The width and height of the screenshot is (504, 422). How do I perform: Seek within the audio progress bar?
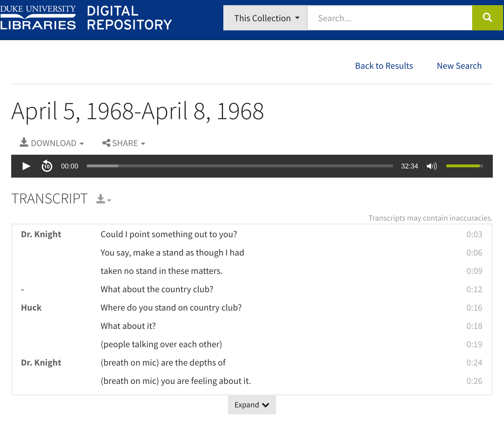click(x=240, y=166)
